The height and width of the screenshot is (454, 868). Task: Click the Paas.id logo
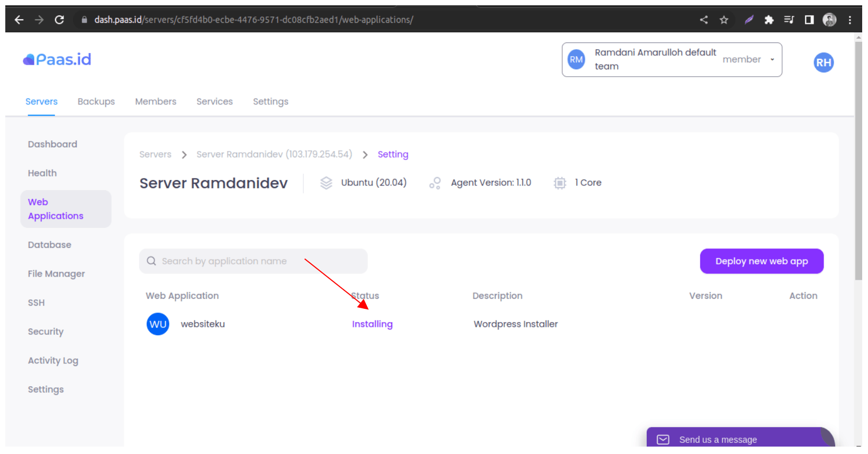[57, 59]
